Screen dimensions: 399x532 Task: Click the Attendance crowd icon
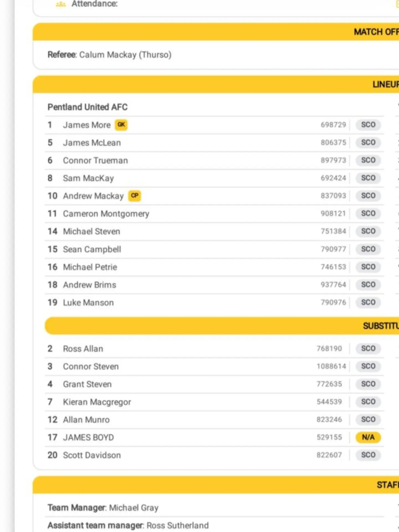pyautogui.click(x=61, y=4)
